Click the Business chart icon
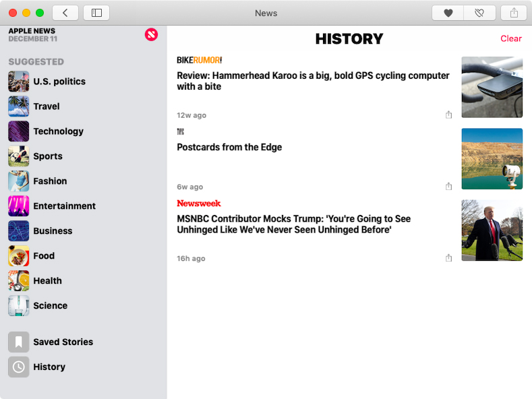 [x=19, y=231]
